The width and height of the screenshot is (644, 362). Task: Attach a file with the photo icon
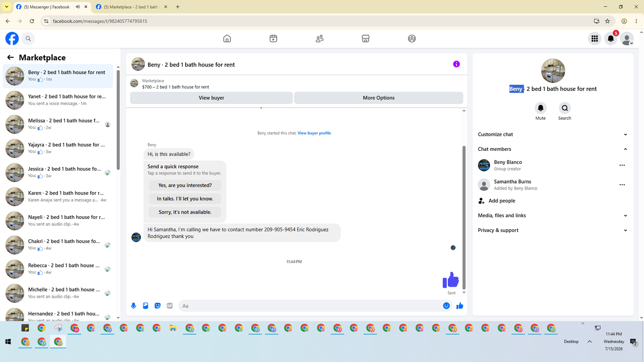[x=145, y=306]
